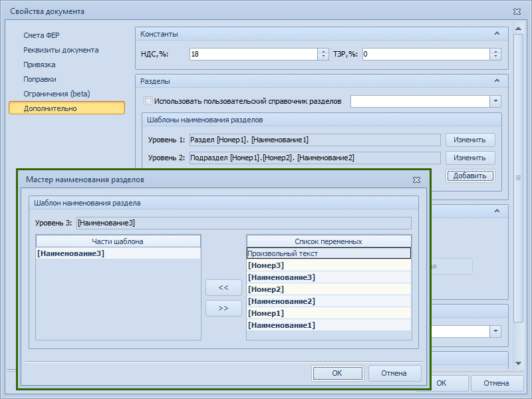Close the Мастер наименования разделов dialog
Viewport: 532px width, 399px height.
416,180
